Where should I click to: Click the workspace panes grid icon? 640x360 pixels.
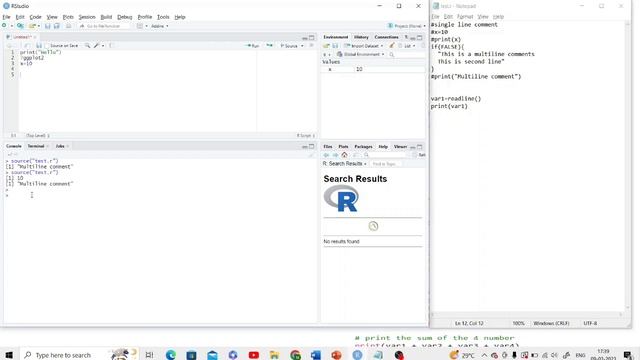coord(140,26)
